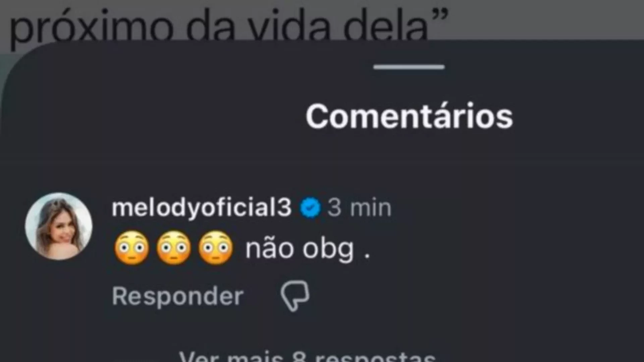Viewport: 644px width, 362px height.
Task: Click the flushed emoji next to "não"
Action: coord(216,248)
